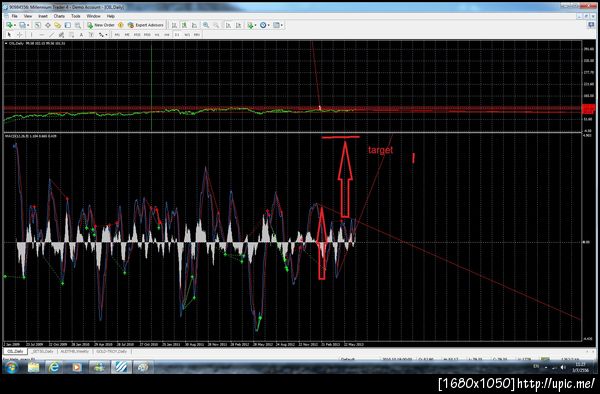
Task: Open the Navigator panel icon
Action: pyautogui.click(x=57, y=25)
